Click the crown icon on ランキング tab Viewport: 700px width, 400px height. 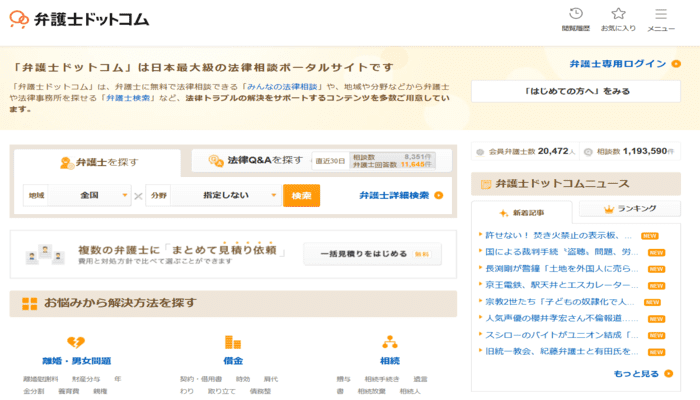click(609, 209)
